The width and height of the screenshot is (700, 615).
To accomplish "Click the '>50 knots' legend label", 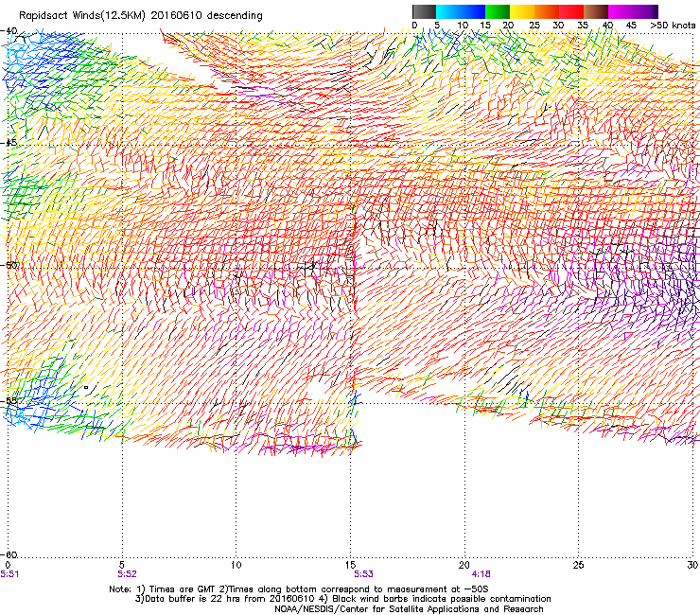I will [673, 25].
